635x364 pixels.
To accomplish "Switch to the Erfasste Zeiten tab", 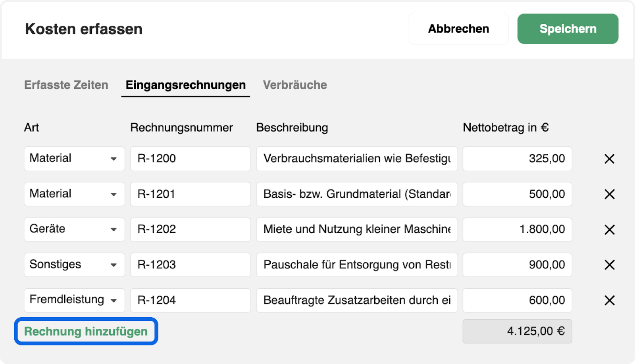I will point(66,85).
